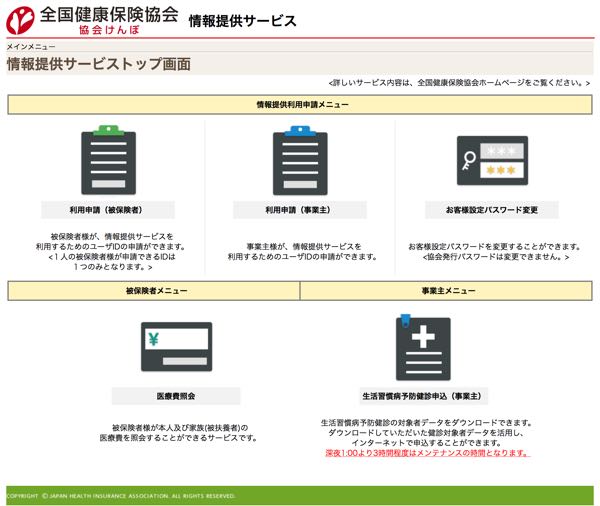Screen dimensions: 600x506
Task: Open the yen card medical expense icon
Action: (176, 347)
